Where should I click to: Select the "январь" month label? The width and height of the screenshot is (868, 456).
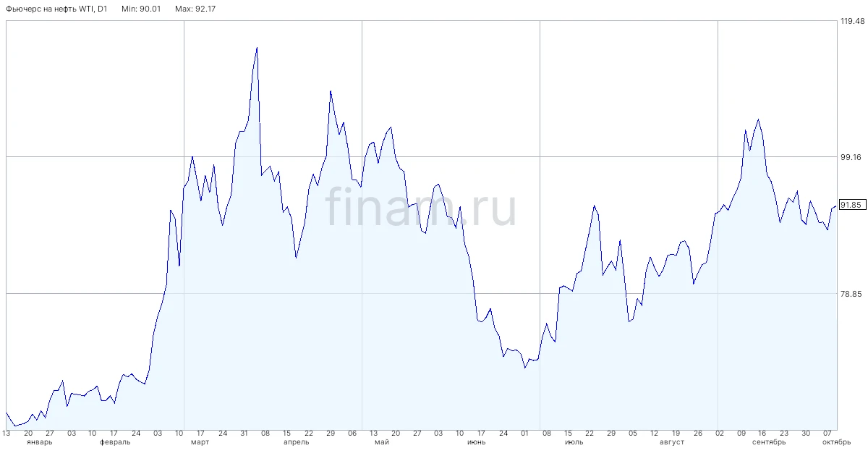click(x=39, y=442)
